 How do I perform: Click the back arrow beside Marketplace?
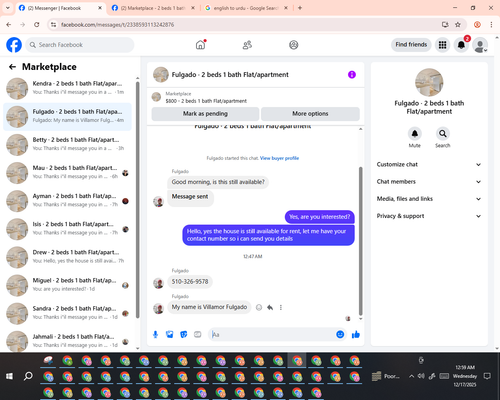click(x=12, y=67)
